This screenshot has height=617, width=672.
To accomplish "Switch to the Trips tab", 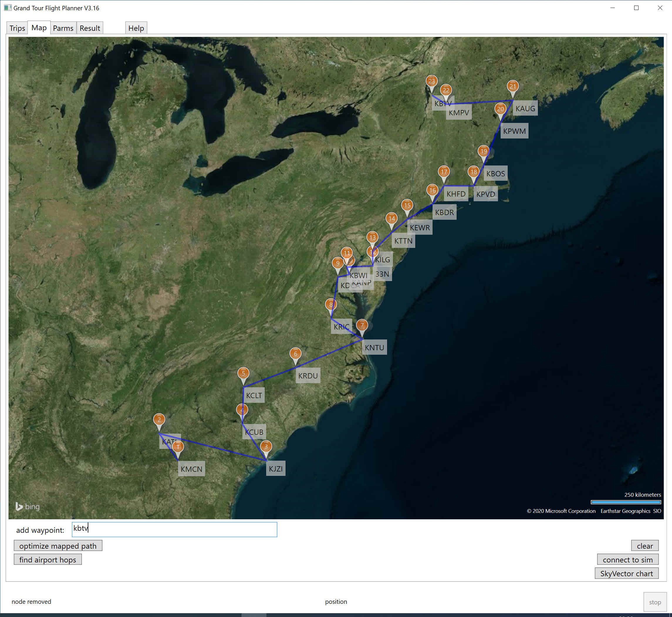I will click(17, 28).
